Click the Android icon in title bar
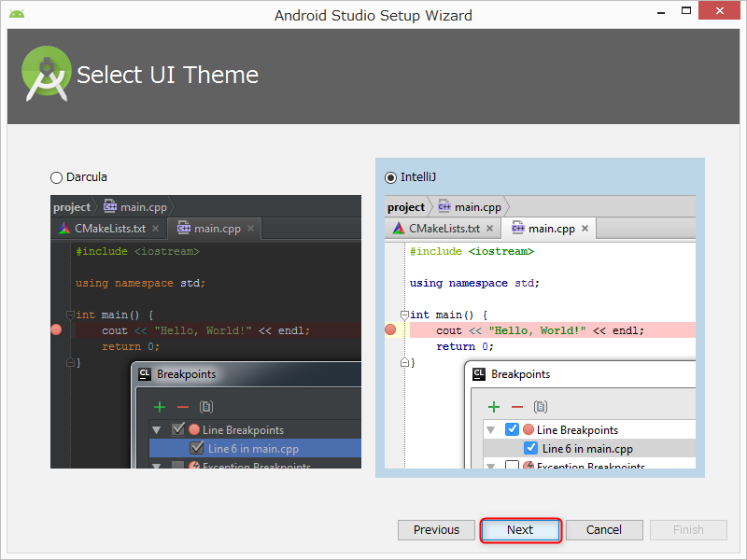 (x=17, y=14)
